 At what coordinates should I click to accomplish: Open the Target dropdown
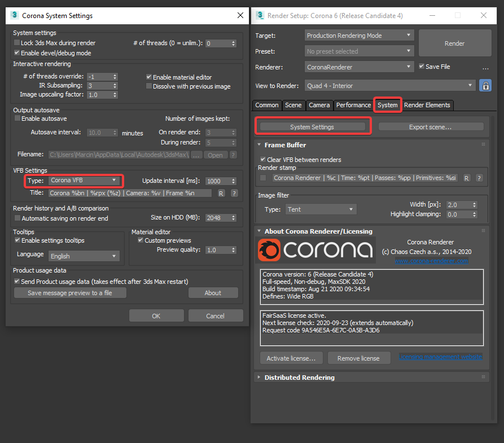(x=359, y=36)
